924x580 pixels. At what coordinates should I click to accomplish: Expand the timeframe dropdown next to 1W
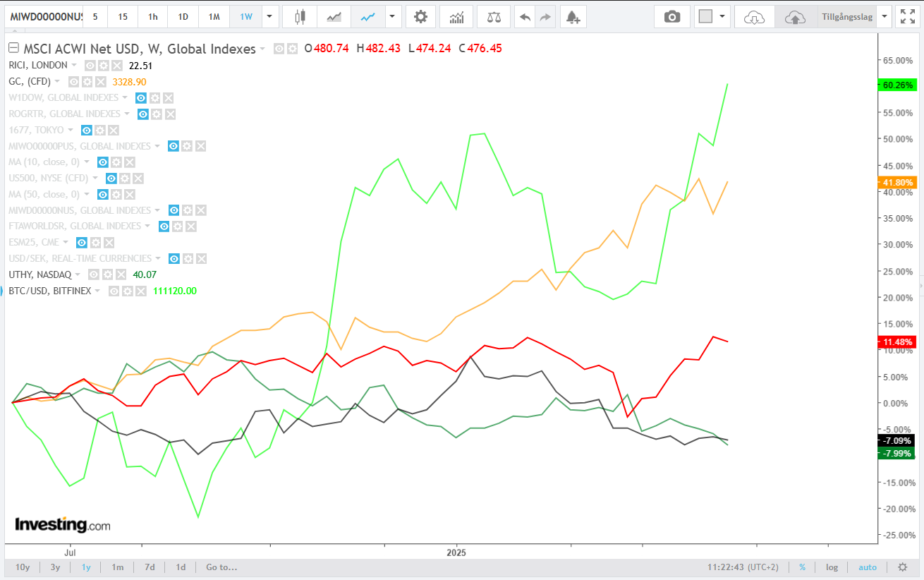269,16
